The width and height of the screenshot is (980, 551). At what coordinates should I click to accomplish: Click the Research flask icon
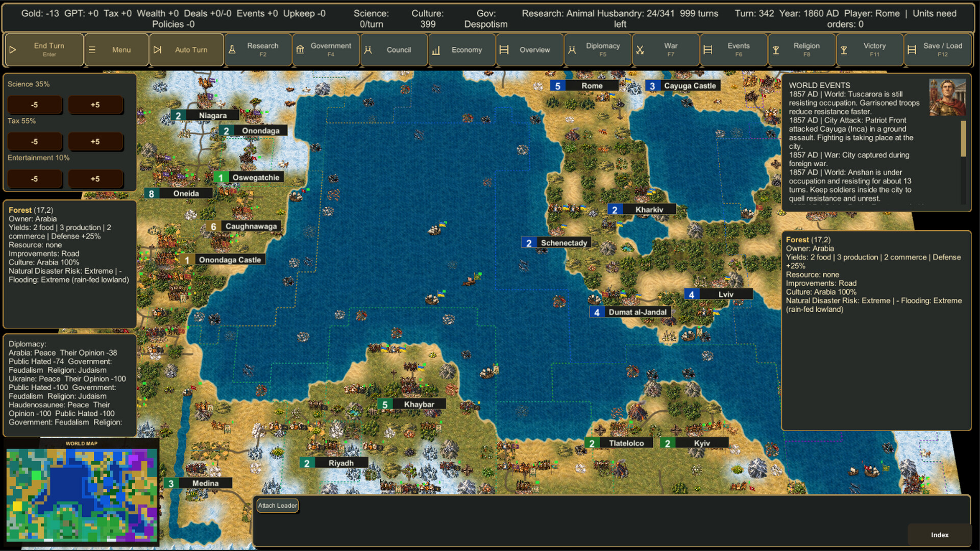tap(232, 50)
